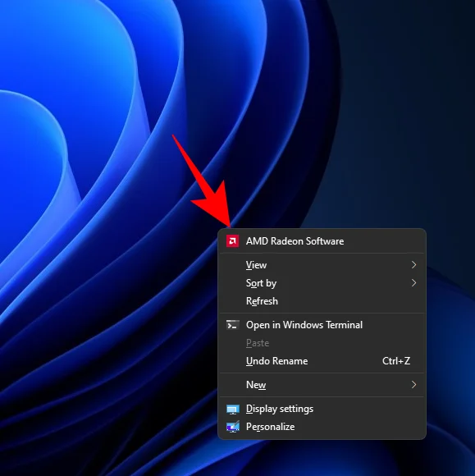
Task: Click the Ctrl+Z shortcut label
Action: coord(396,361)
